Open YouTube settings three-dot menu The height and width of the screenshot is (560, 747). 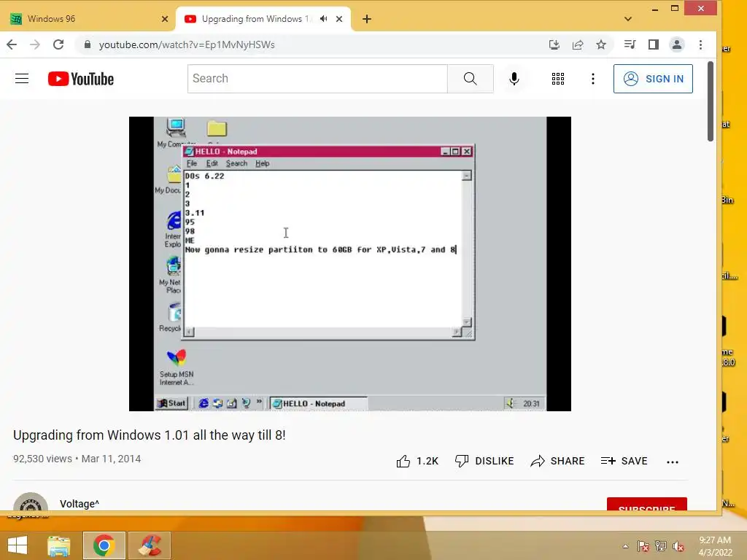(592, 79)
